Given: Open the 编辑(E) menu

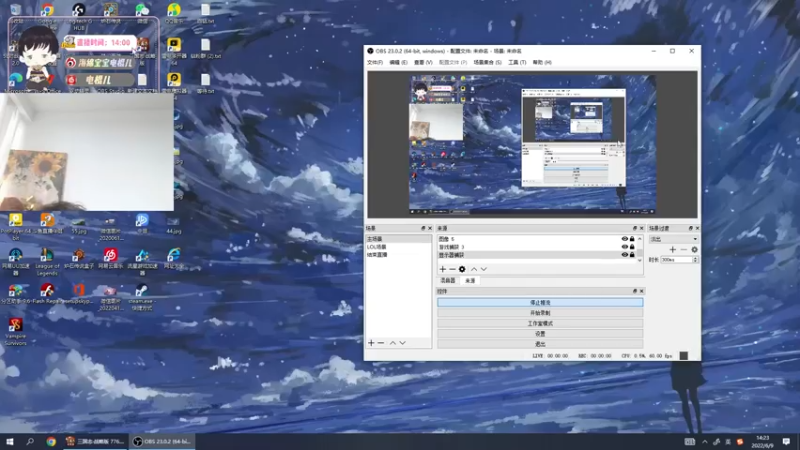Looking at the screenshot, I should (398, 62).
